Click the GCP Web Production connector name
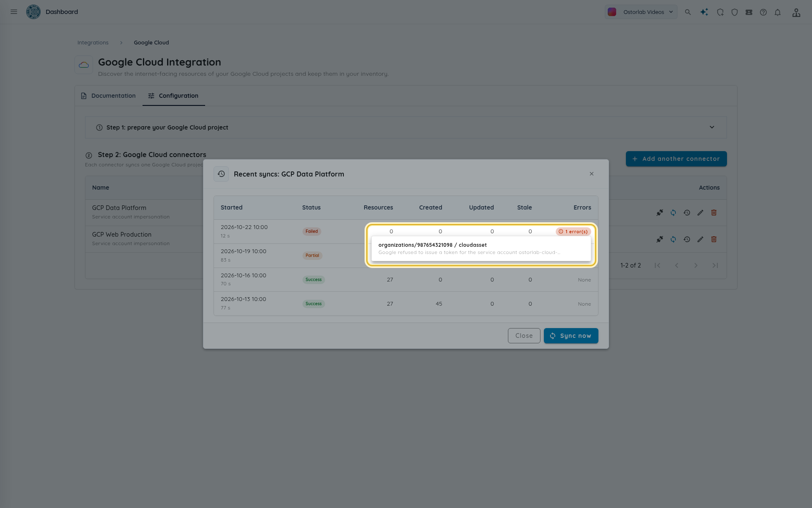The image size is (812, 508). [122, 235]
